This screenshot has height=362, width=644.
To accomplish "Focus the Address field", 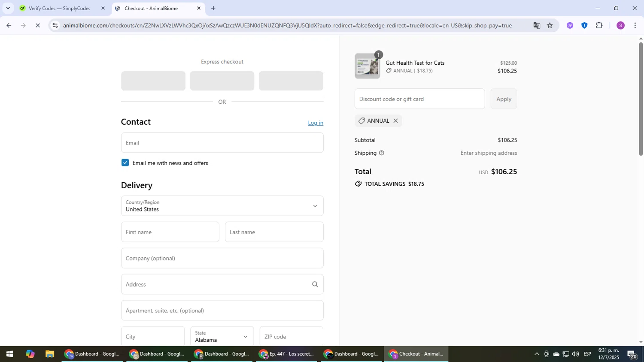I will pyautogui.click(x=222, y=284).
